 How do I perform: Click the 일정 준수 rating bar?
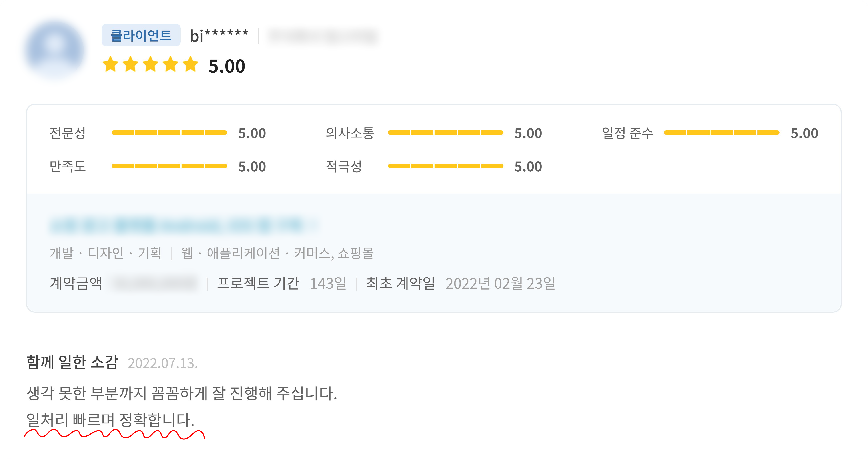tap(722, 133)
